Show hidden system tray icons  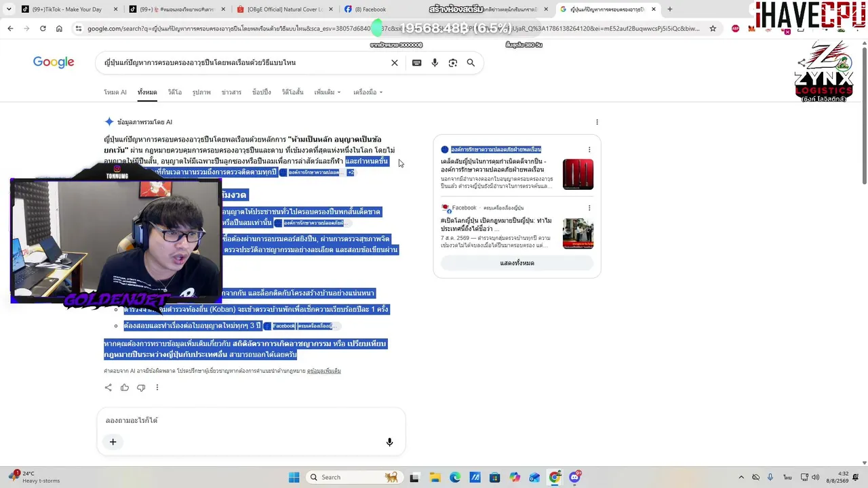741,477
